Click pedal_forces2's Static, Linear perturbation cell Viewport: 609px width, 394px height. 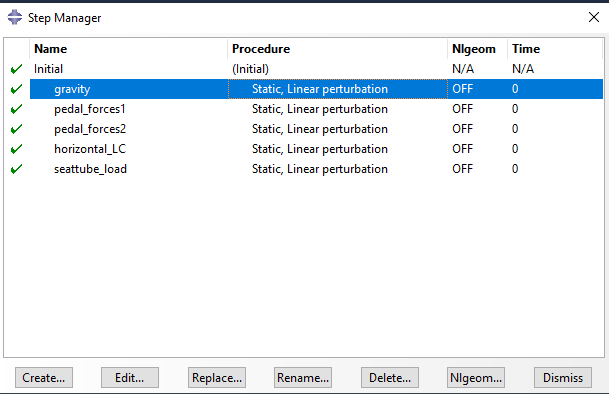coord(320,129)
